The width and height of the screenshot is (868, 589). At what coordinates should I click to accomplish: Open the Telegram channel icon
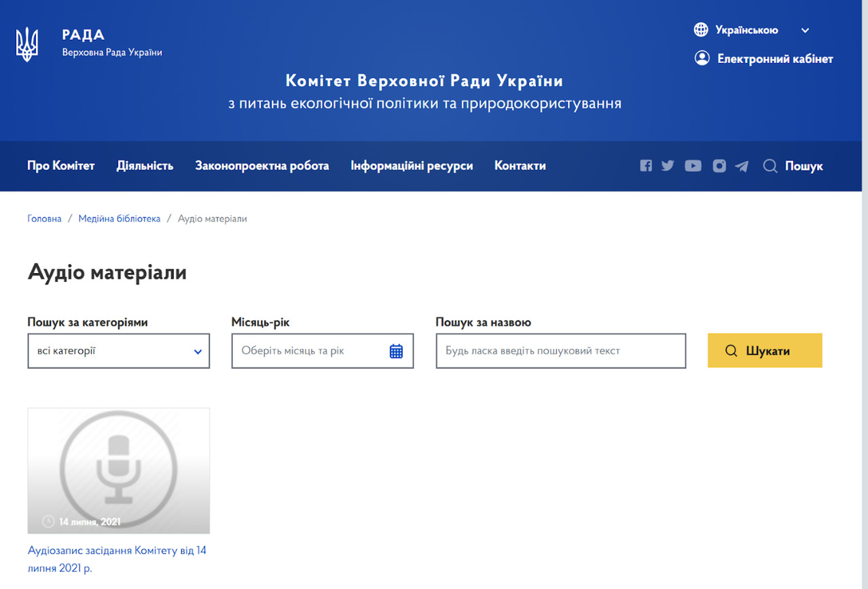[x=742, y=166]
